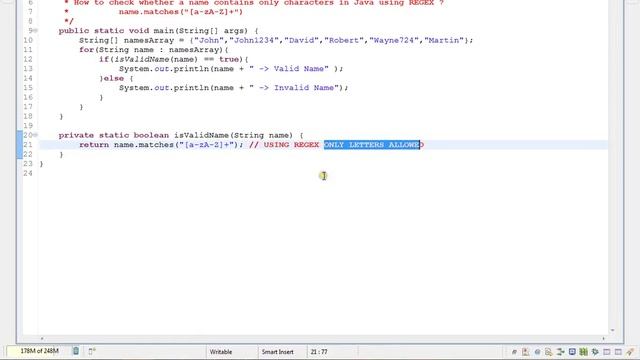Click the horizontal scrollbar right arrow
The image size is (640, 360).
click(x=603, y=338)
